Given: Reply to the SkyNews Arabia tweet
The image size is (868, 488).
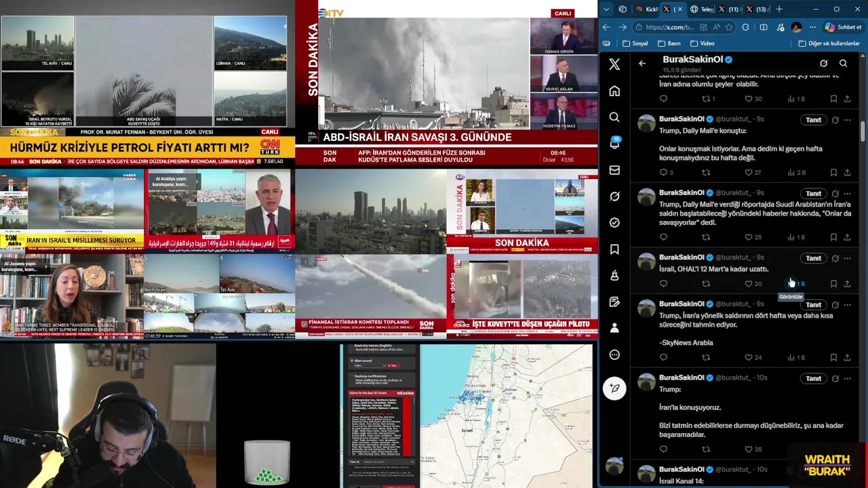Looking at the screenshot, I should 663,357.
